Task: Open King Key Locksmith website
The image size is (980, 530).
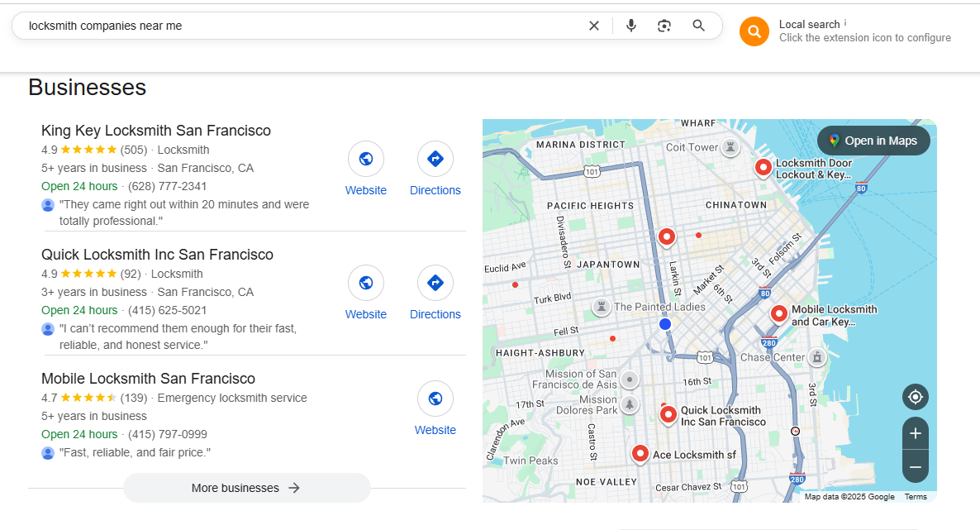Action: pyautogui.click(x=366, y=160)
